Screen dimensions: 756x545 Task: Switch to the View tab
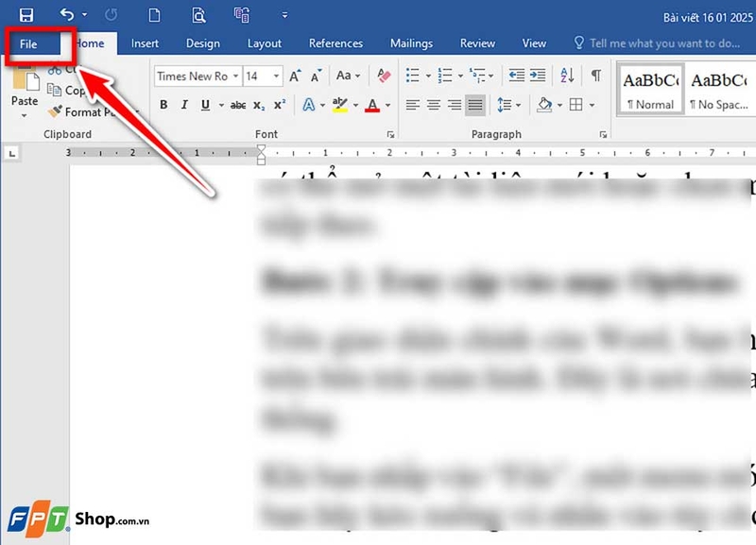click(x=534, y=43)
